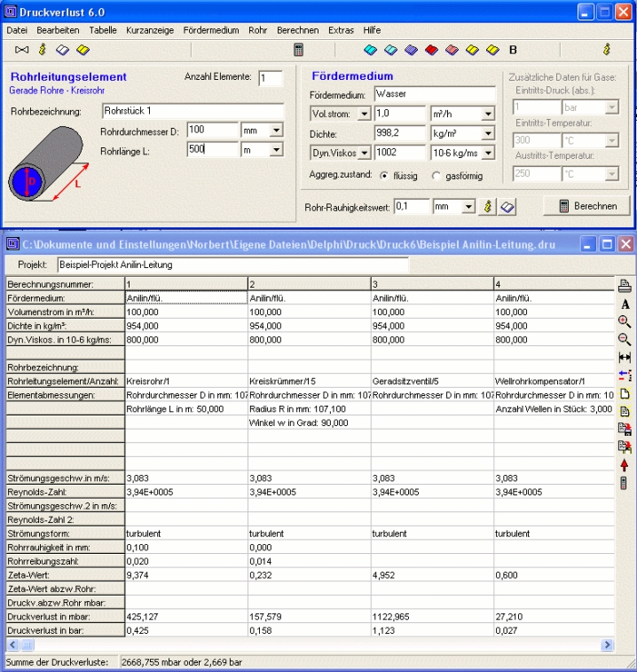This screenshot has height=672, width=637.
Task: Click the red book icon in toolbar
Action: [x=431, y=50]
